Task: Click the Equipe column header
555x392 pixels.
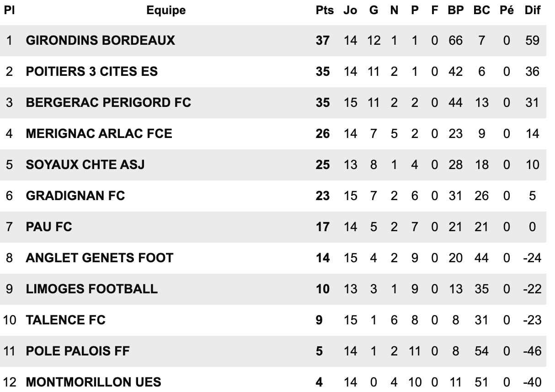Action: pos(166,11)
